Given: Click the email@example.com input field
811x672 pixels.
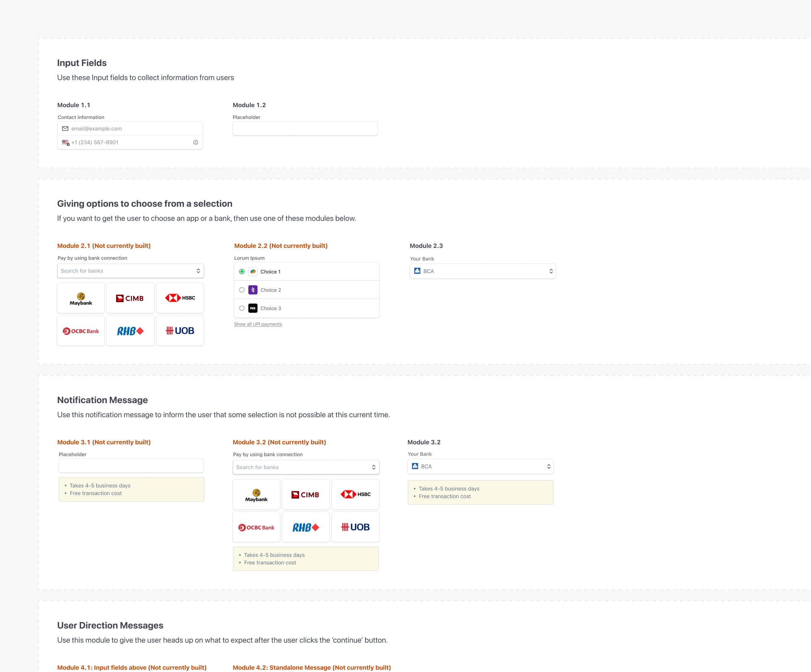Looking at the screenshot, I should [131, 129].
